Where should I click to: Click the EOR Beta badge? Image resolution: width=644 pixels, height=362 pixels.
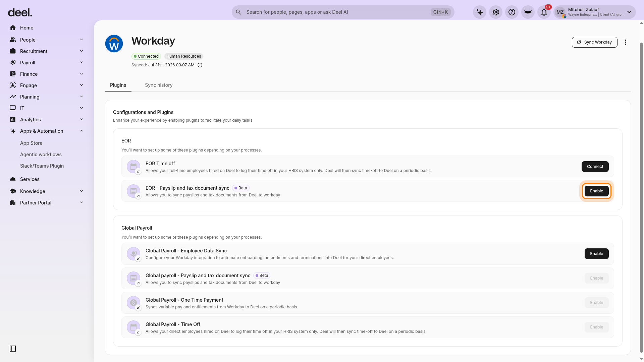[x=240, y=188]
